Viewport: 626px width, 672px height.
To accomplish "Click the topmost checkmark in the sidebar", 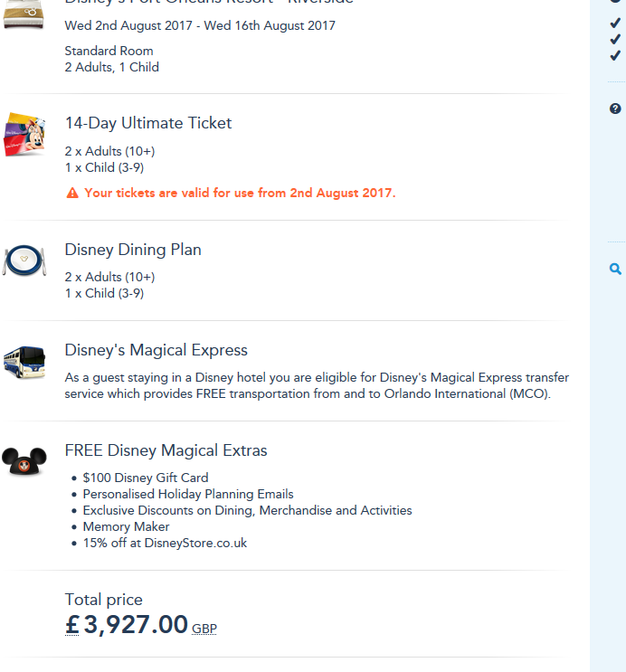I will click(616, 23).
